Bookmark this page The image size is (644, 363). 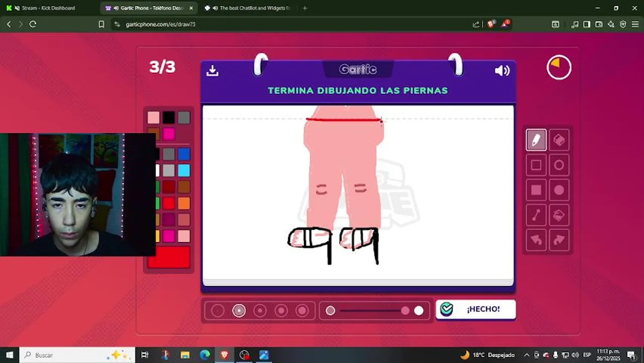101,24
